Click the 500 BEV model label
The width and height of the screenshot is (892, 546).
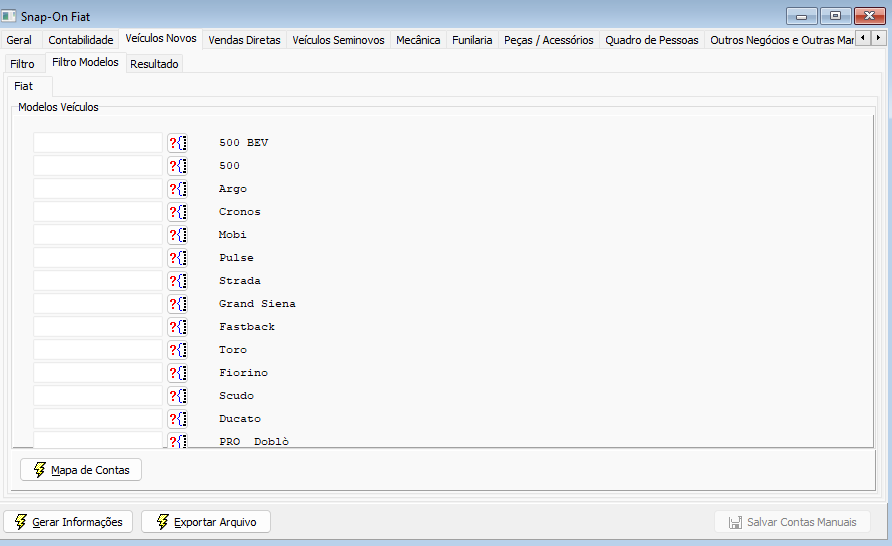243,143
